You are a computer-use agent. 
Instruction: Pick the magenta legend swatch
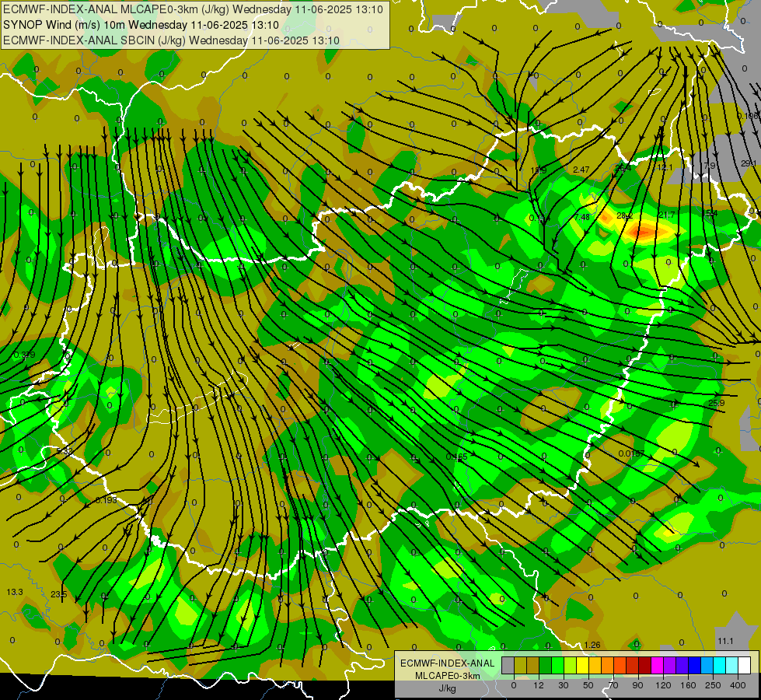coord(658,665)
